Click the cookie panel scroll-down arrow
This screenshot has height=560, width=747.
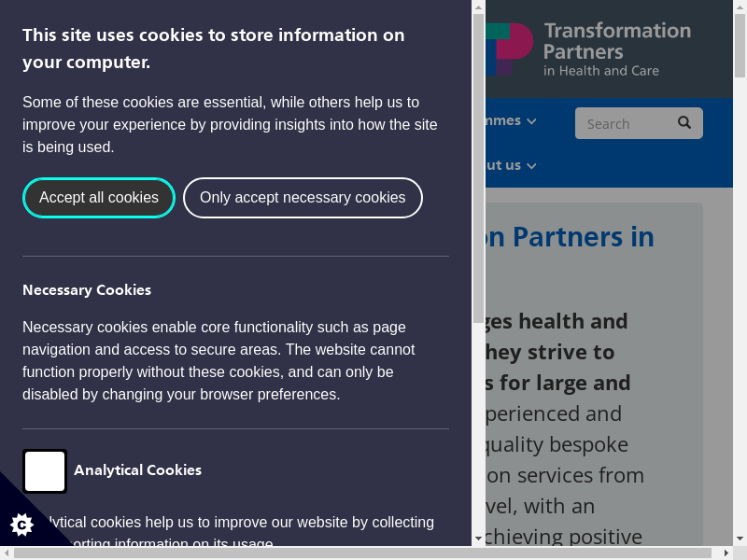(x=478, y=539)
